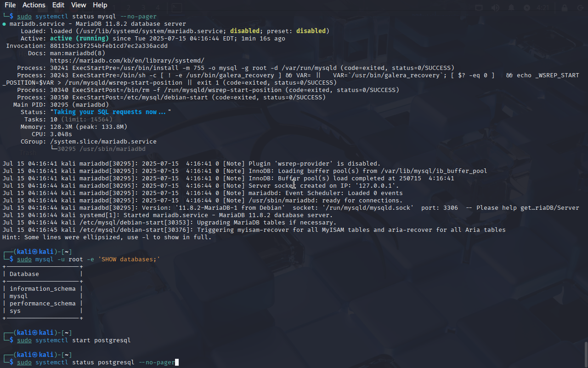Click the 'Server socket created on IP' log line
This screenshot has width=588, height=368.
(x=201, y=186)
